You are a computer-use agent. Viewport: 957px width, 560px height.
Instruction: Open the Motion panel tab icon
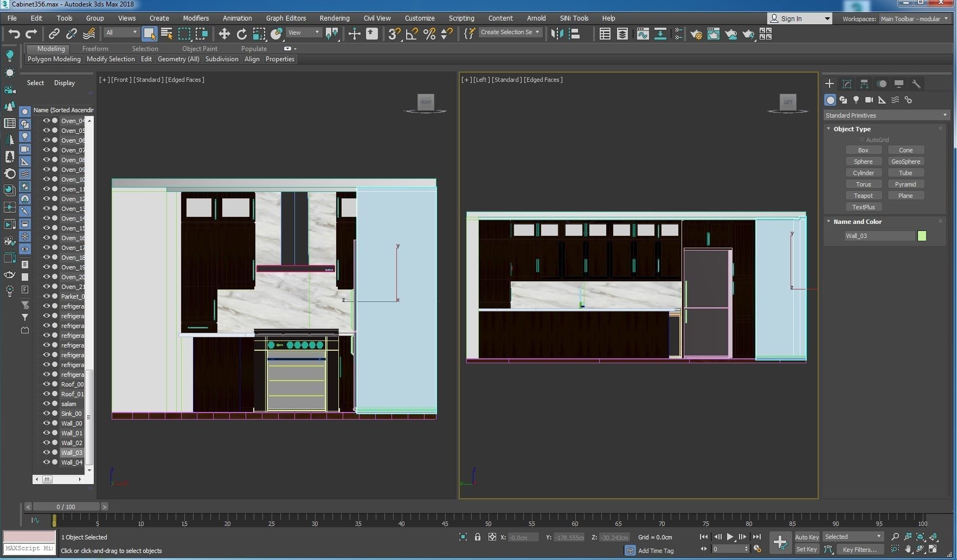[x=882, y=83]
